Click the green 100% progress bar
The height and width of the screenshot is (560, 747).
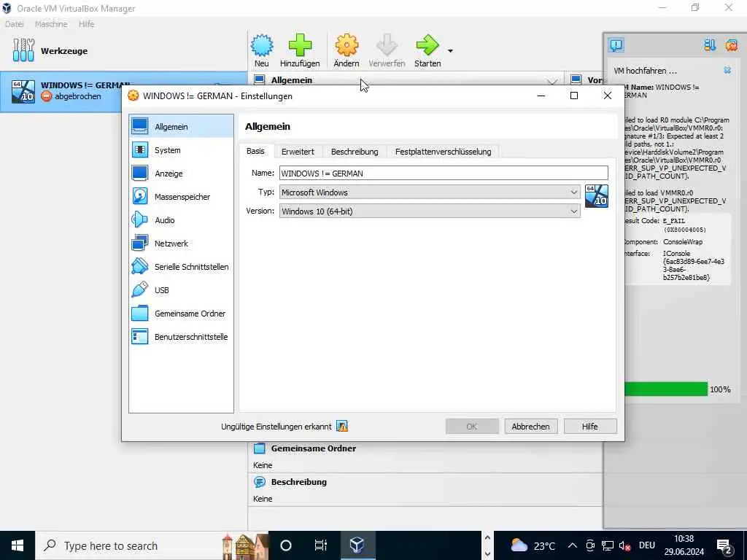coord(666,389)
